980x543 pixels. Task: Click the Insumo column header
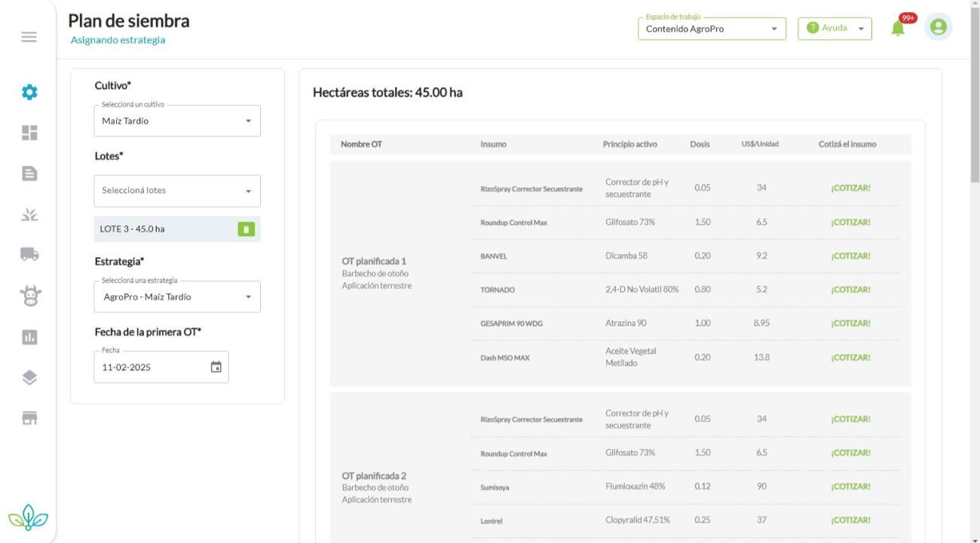coord(493,144)
